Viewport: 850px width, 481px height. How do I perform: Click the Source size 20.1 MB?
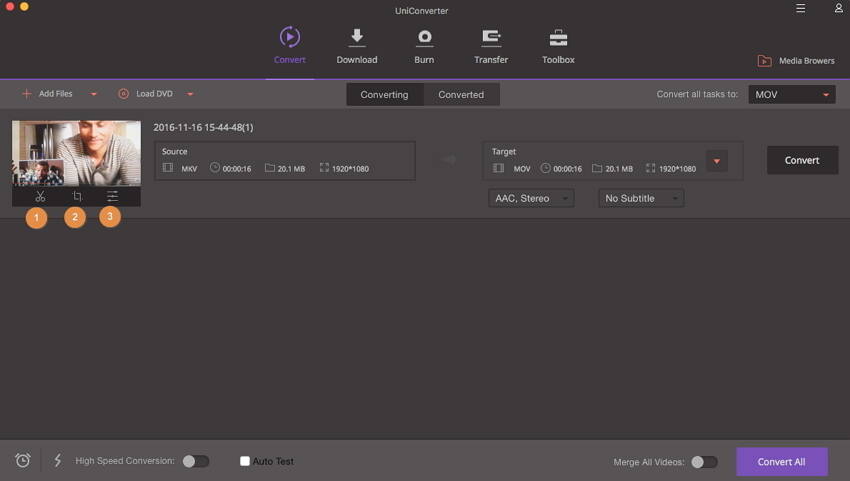[291, 169]
